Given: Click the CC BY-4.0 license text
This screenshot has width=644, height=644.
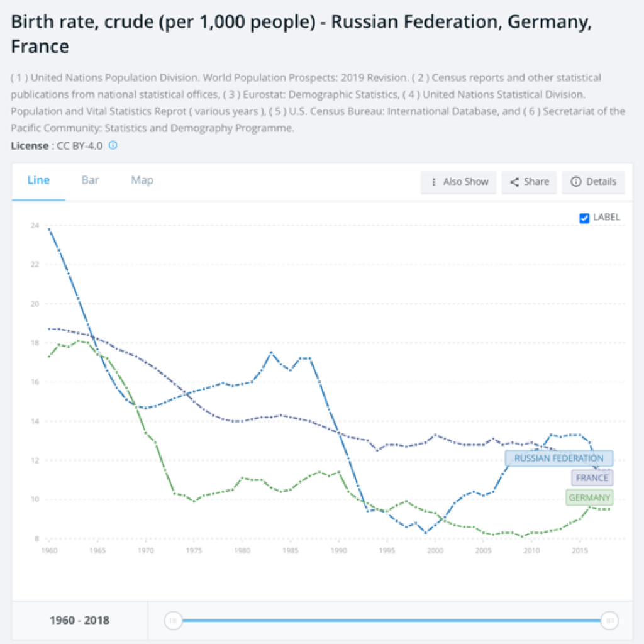Looking at the screenshot, I should (x=79, y=145).
